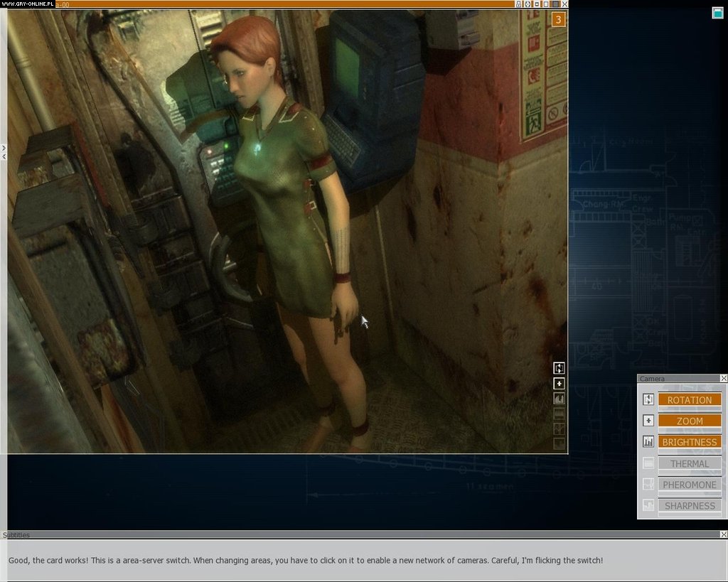728x582 pixels.
Task: Click the zoom icon beside the ZOOM button
Action: pos(648,421)
